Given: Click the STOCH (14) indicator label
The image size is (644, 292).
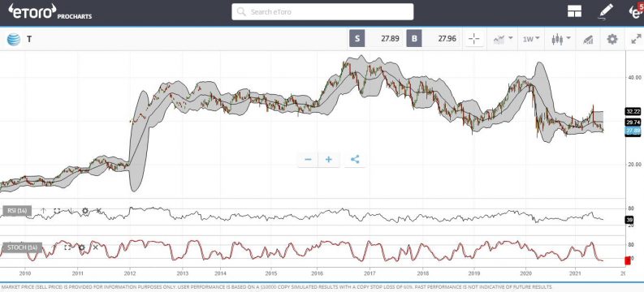Looking at the screenshot, I should click(23, 247).
